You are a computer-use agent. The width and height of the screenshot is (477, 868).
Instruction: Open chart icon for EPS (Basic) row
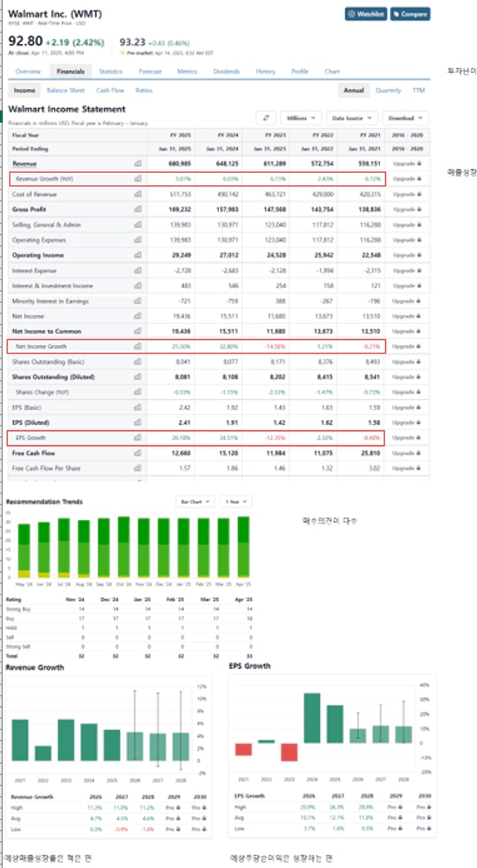tap(137, 407)
